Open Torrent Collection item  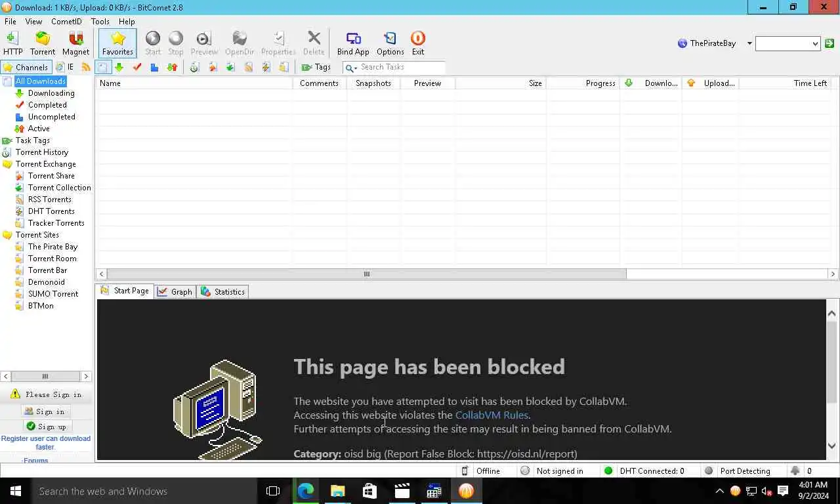click(60, 188)
